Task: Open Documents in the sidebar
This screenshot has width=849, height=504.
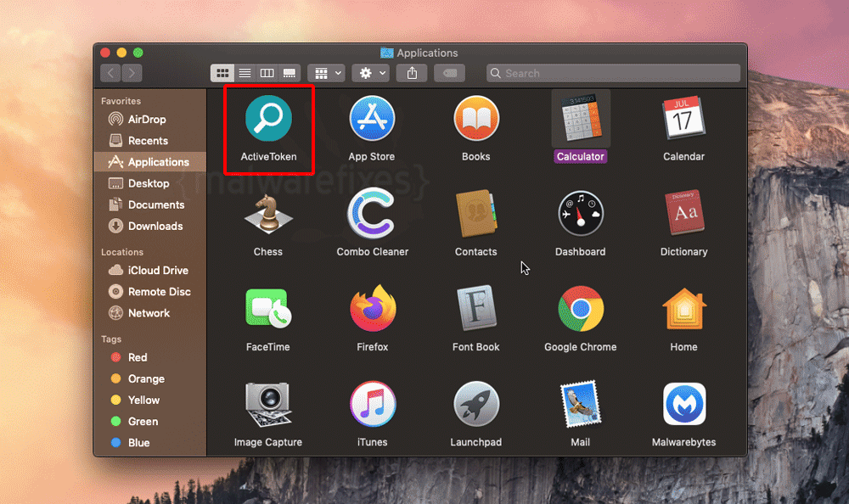Action: pos(150,204)
